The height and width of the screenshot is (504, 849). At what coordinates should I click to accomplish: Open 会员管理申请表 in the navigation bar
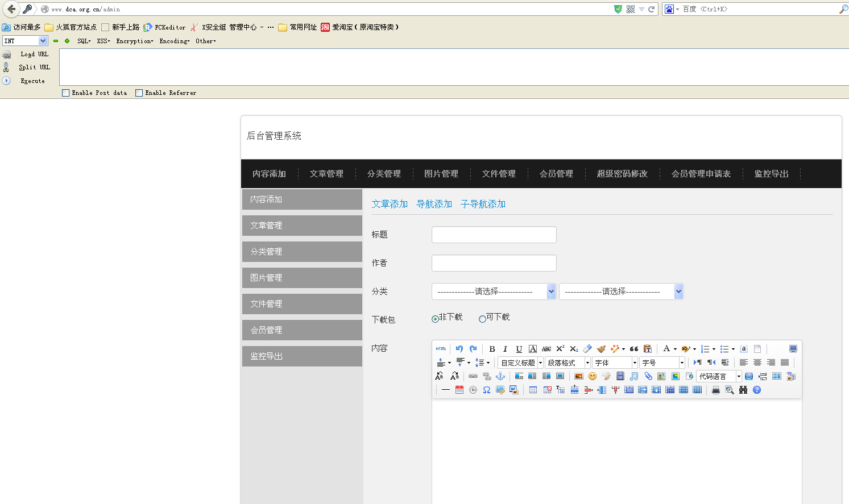click(x=701, y=174)
